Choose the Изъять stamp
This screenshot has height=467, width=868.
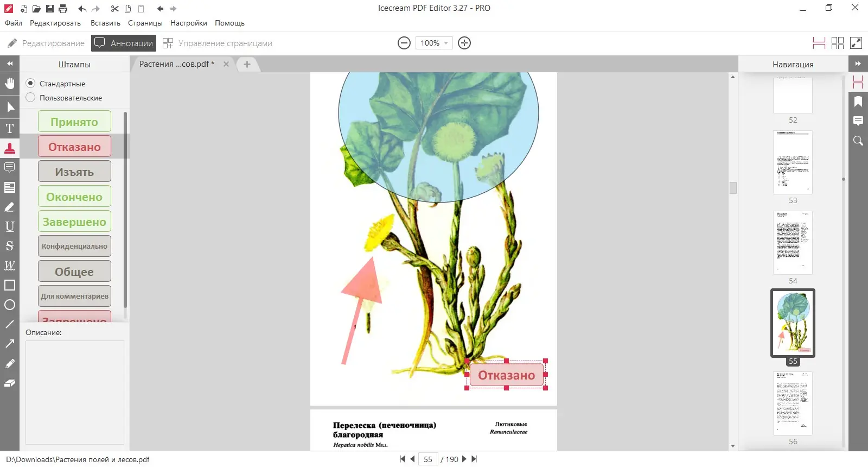pos(74,172)
